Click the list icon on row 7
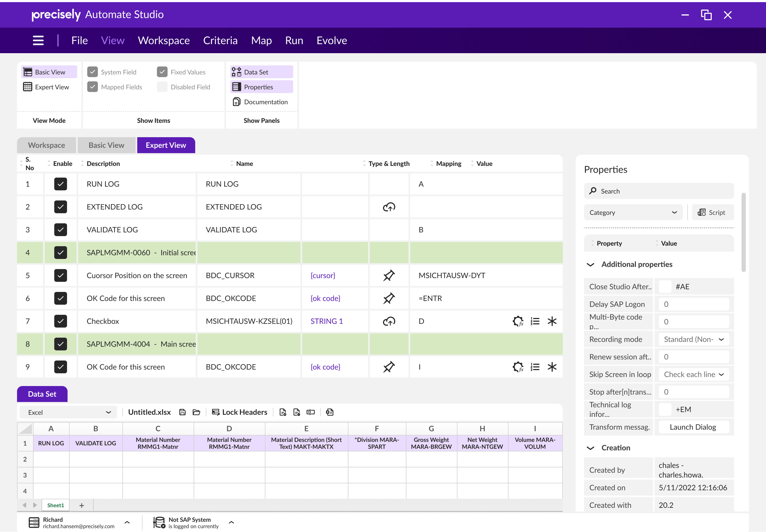This screenshot has height=532, width=766. tap(535, 321)
